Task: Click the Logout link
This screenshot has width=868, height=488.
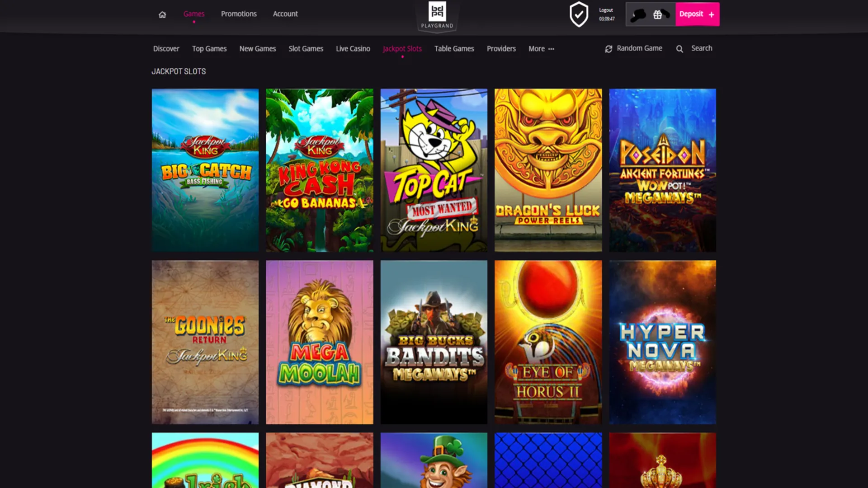Action: tap(606, 10)
